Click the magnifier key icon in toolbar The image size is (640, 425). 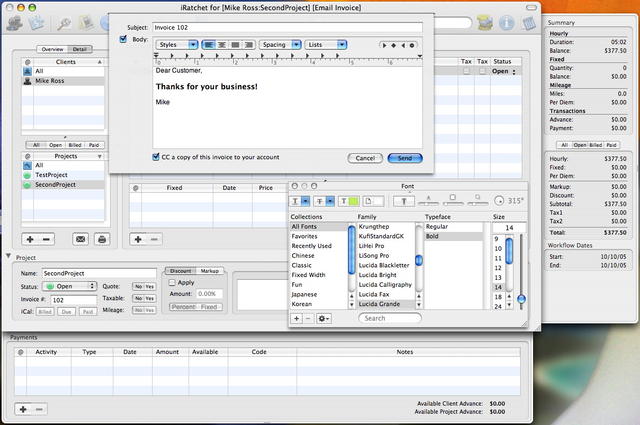pyautogui.click(x=64, y=24)
